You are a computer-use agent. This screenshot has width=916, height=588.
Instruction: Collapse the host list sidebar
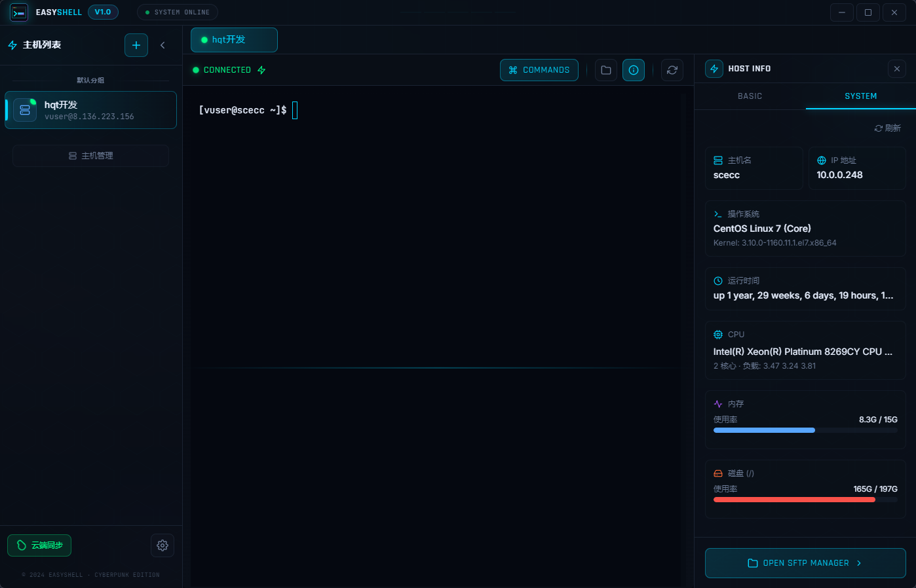click(162, 45)
